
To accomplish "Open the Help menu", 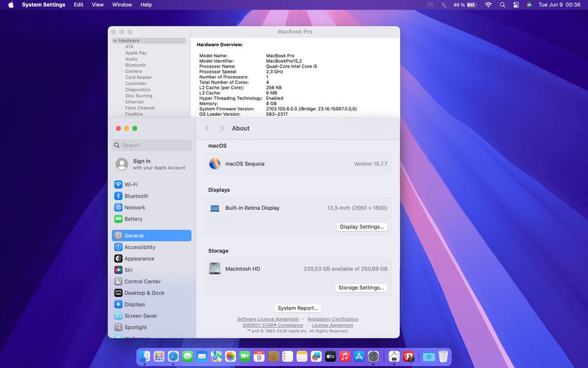I will click(146, 5).
